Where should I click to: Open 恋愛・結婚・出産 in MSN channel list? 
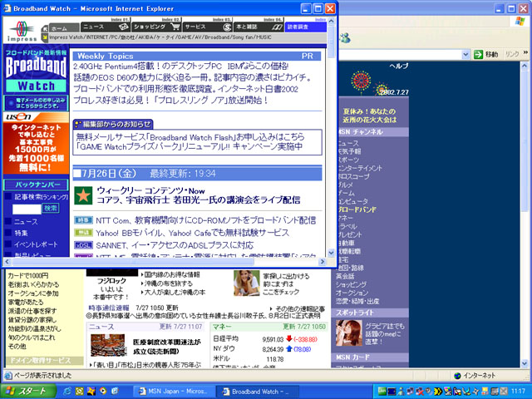(357, 301)
